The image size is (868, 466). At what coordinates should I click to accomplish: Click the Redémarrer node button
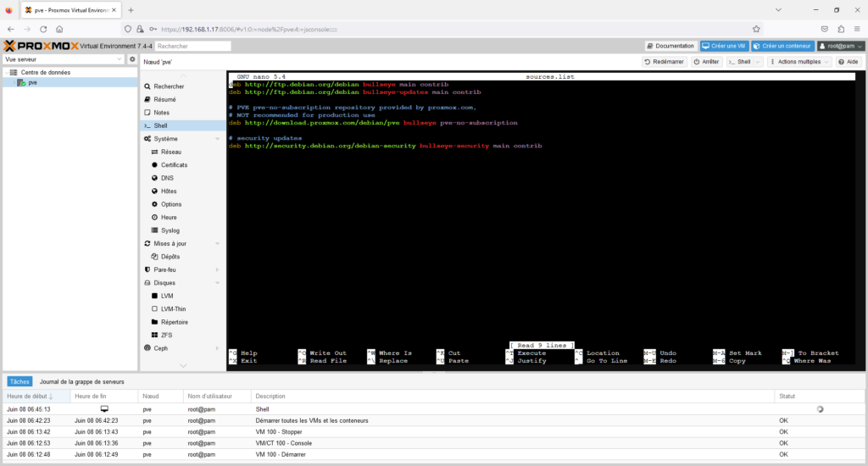coord(664,62)
